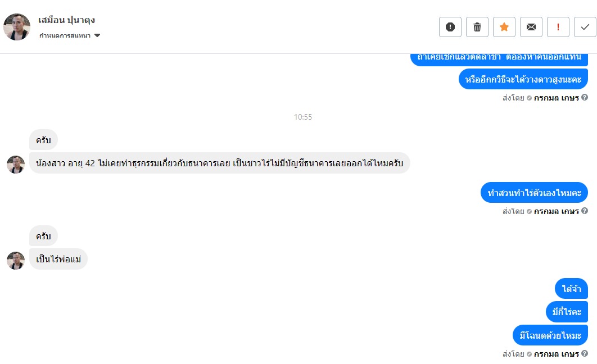Screen dimensions: 597x364
Task: Click the small avatar beside the น้องสาว อายุ 42 message
Action: (16, 164)
